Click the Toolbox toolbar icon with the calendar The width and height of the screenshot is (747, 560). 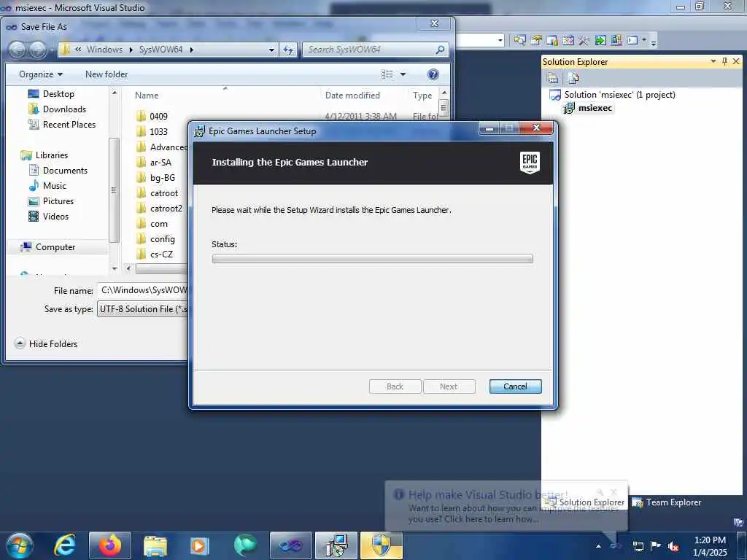[568, 41]
